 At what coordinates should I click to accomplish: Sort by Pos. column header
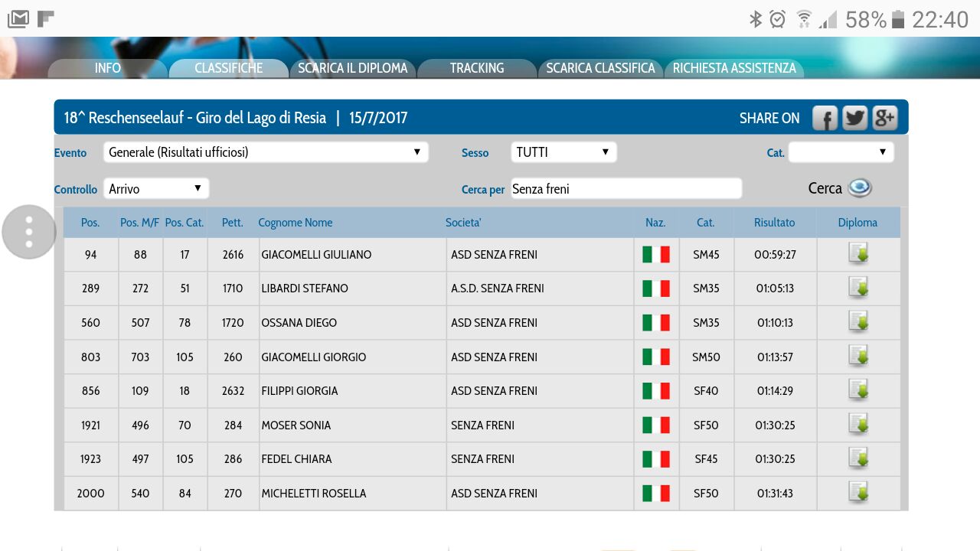coord(90,223)
